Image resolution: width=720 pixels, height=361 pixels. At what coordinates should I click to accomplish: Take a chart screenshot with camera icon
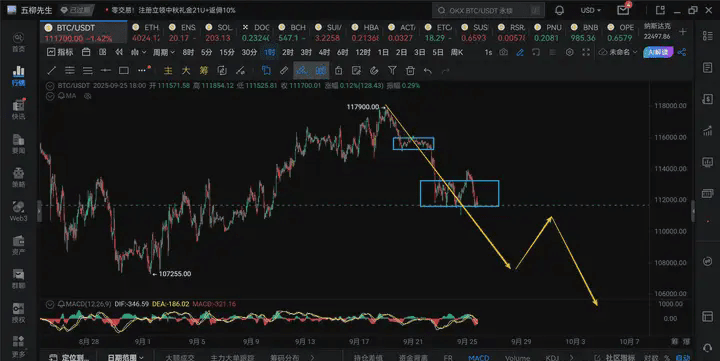tap(504, 52)
